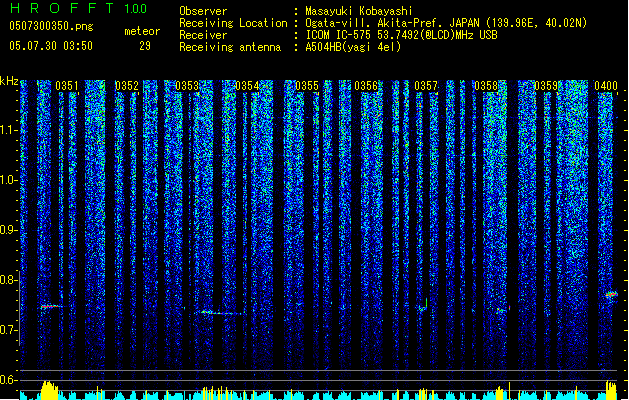
Task: Click the 0.8 kHz axis tick label
Action: tap(8, 280)
